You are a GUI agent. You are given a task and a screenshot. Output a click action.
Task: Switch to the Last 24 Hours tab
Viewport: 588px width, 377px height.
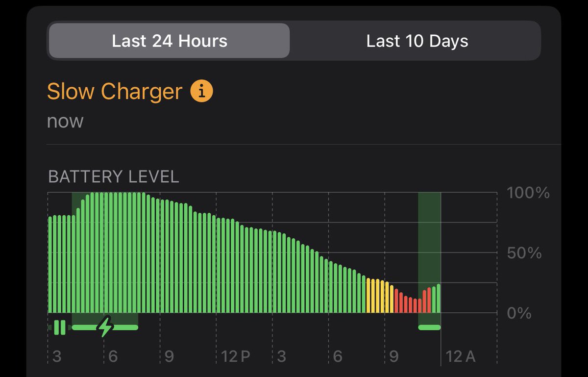(169, 41)
